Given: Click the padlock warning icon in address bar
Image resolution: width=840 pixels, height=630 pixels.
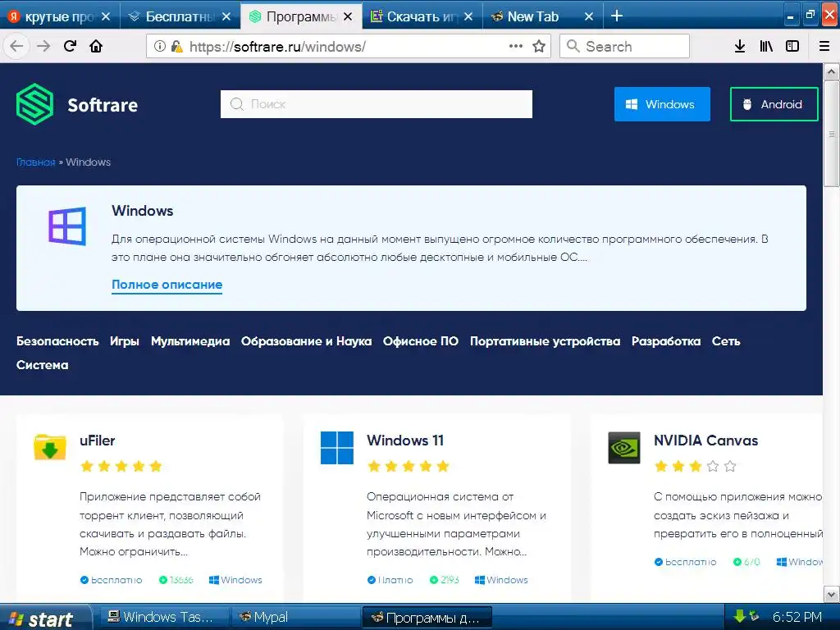Looking at the screenshot, I should (177, 46).
